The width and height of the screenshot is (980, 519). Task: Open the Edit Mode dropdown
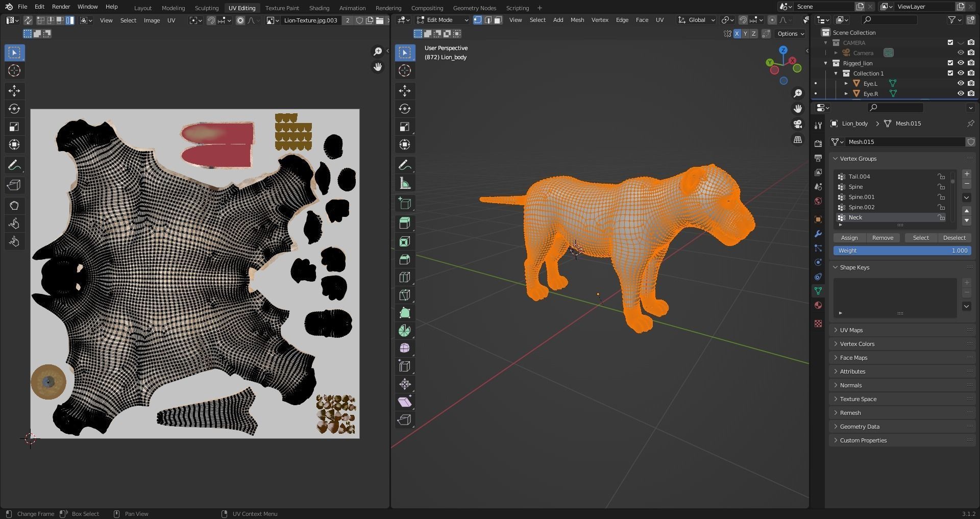click(443, 20)
